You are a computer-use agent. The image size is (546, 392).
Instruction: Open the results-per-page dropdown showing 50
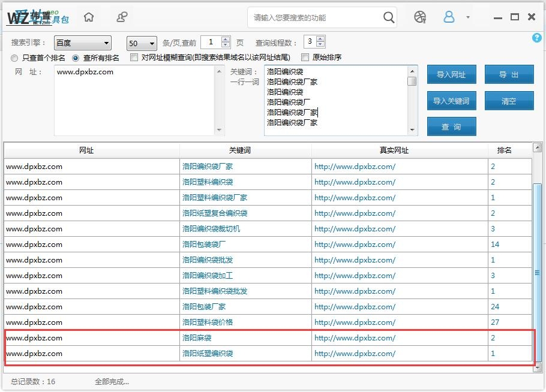pyautogui.click(x=142, y=43)
